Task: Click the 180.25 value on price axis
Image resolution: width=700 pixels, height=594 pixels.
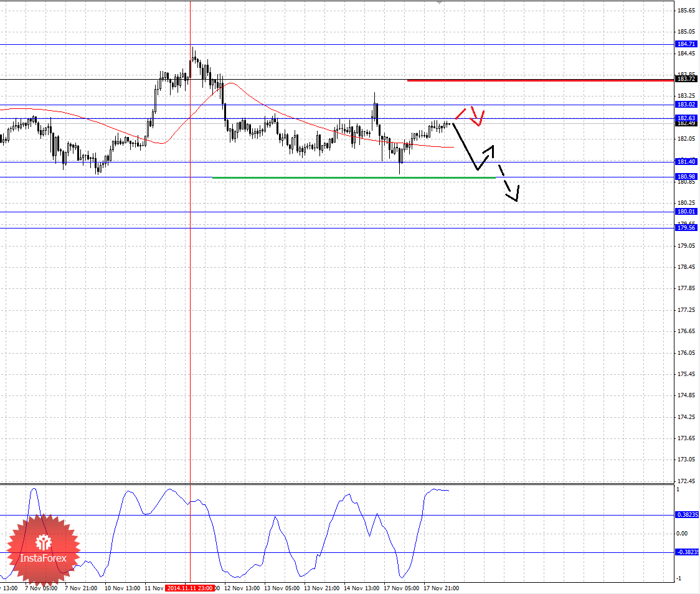Action: [x=686, y=203]
